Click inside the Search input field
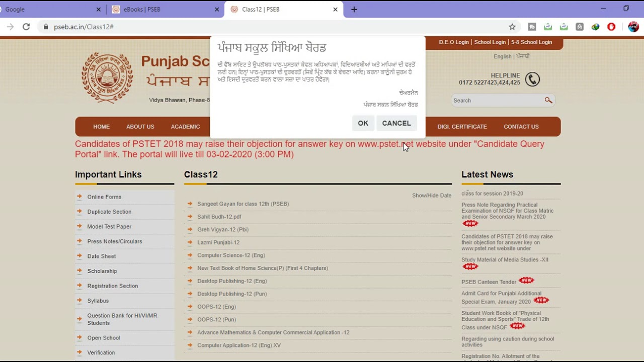The height and width of the screenshot is (362, 644). (x=497, y=101)
